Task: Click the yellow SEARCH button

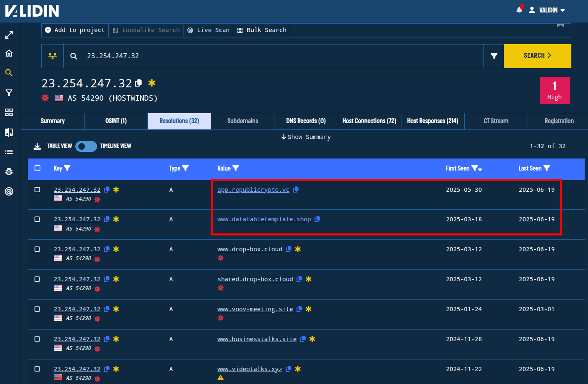Action: (537, 56)
